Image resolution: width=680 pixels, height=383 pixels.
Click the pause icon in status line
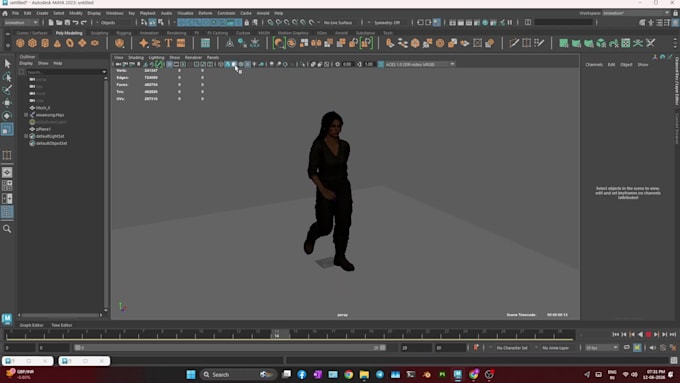click(x=510, y=23)
